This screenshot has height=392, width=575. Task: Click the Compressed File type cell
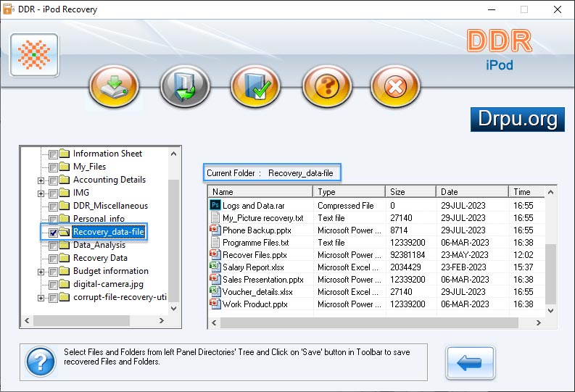[345, 206]
